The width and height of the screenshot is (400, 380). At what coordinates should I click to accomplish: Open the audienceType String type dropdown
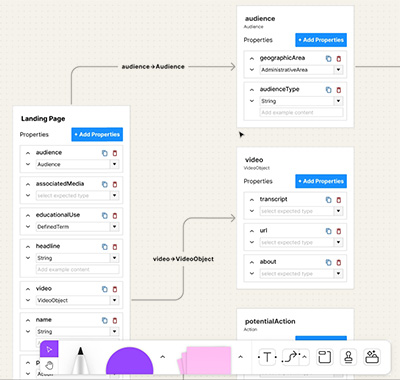338,101
